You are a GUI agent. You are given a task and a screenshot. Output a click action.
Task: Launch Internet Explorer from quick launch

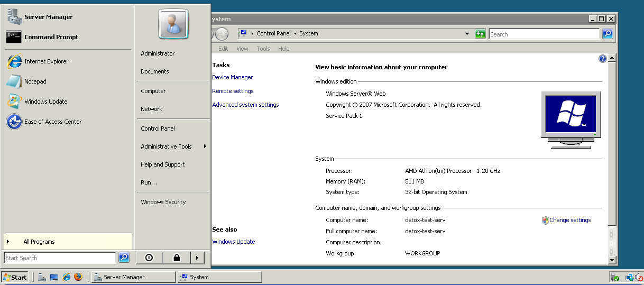pos(67,277)
